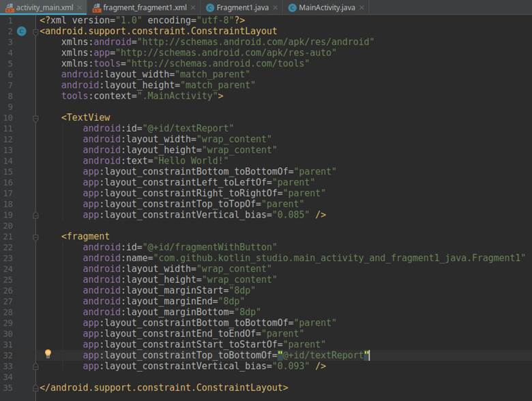
Task: Click the layout_marginStart "8dp" value
Action: [x=242, y=291]
